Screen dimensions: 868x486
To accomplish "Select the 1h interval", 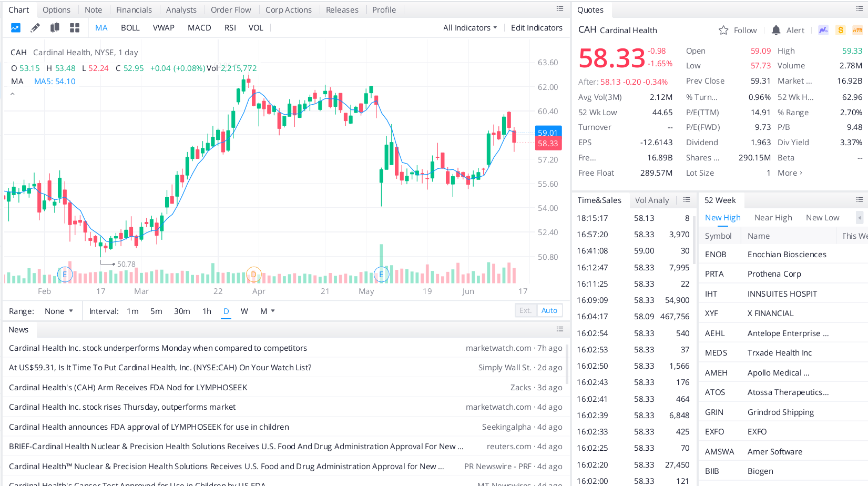I will click(x=207, y=311).
